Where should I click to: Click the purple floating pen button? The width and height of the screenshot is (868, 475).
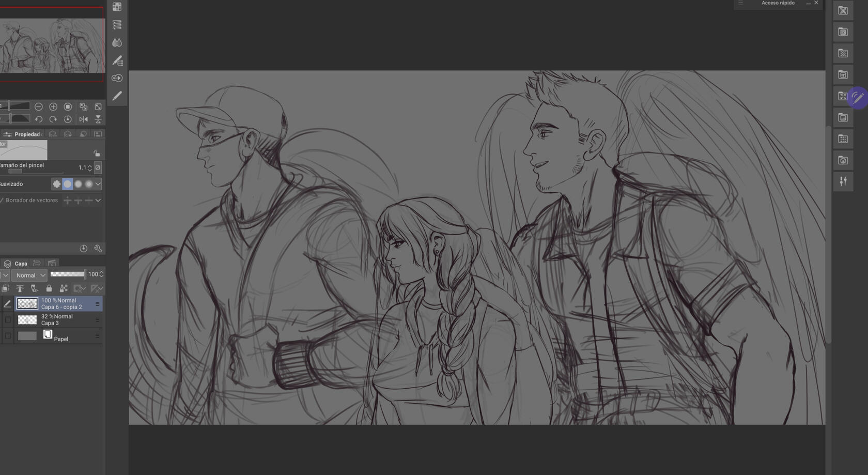click(x=857, y=97)
